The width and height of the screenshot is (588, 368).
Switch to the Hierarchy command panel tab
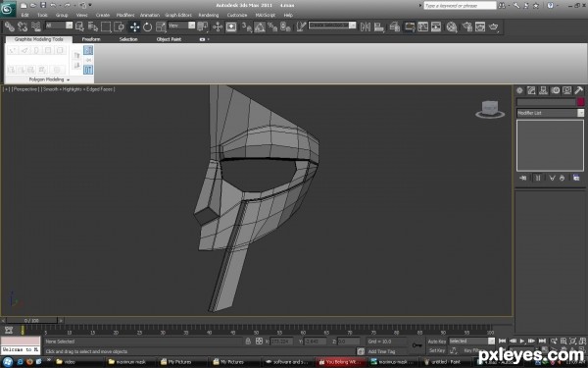[x=543, y=90]
